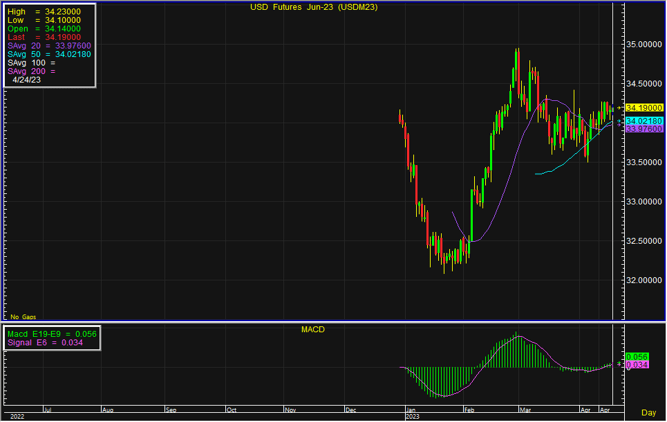The width and height of the screenshot is (667, 422).
Task: Click the No Gaps label
Action: coord(20,316)
